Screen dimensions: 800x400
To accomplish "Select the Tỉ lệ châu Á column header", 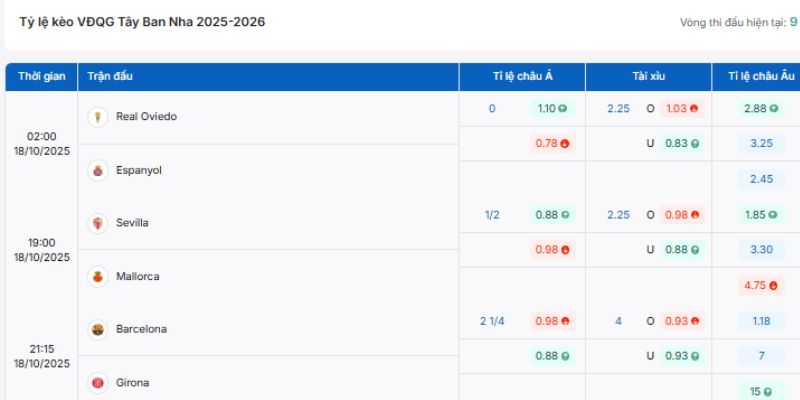I will [522, 77].
